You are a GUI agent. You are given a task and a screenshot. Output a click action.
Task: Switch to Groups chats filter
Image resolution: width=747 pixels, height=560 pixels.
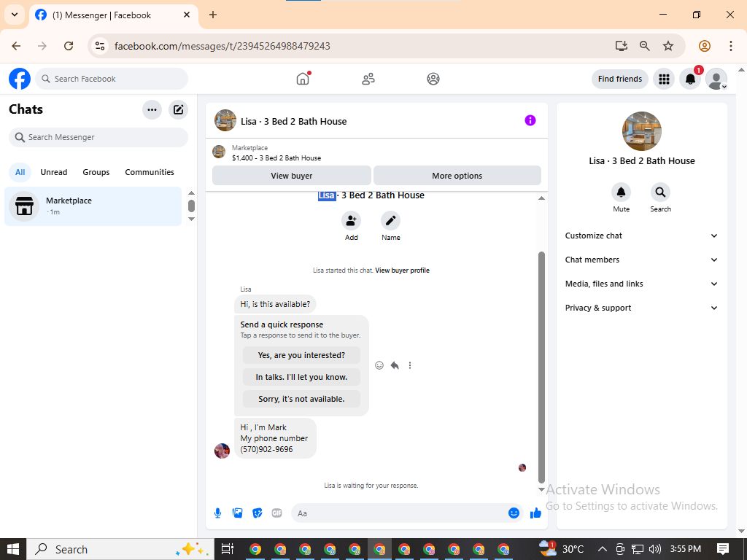[x=96, y=172]
